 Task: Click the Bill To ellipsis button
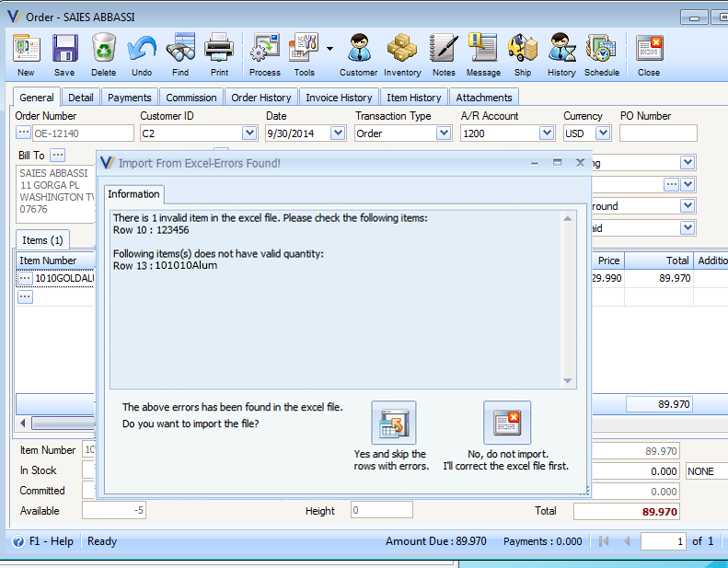(58, 155)
